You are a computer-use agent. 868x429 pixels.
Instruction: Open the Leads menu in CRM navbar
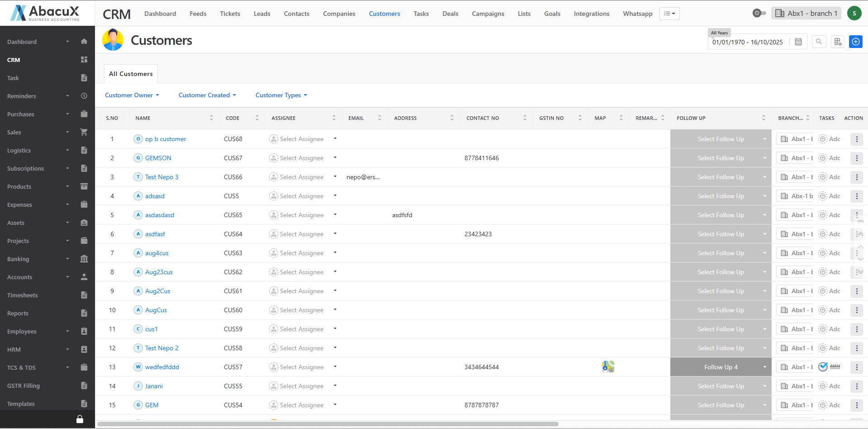[x=262, y=14]
